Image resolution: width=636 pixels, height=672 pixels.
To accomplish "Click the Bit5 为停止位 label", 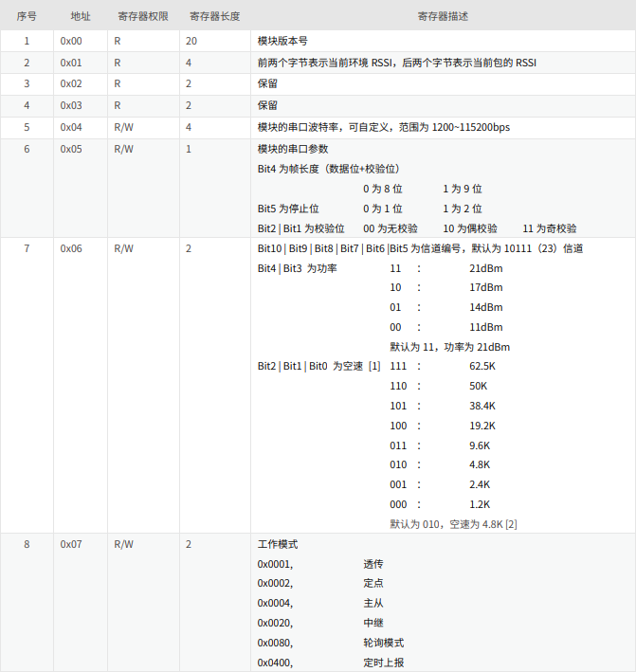I will pyautogui.click(x=288, y=209).
